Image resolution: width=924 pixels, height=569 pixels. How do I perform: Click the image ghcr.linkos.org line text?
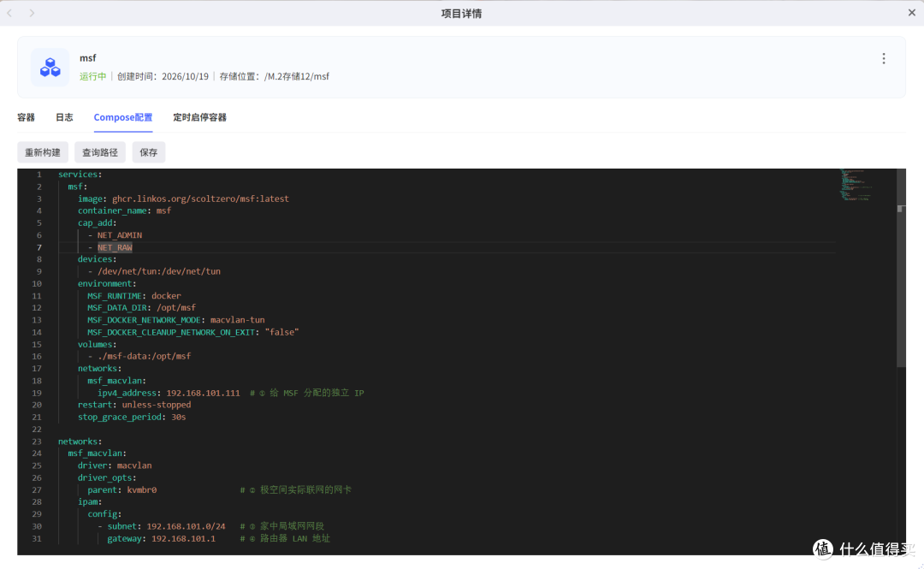pyautogui.click(x=183, y=199)
